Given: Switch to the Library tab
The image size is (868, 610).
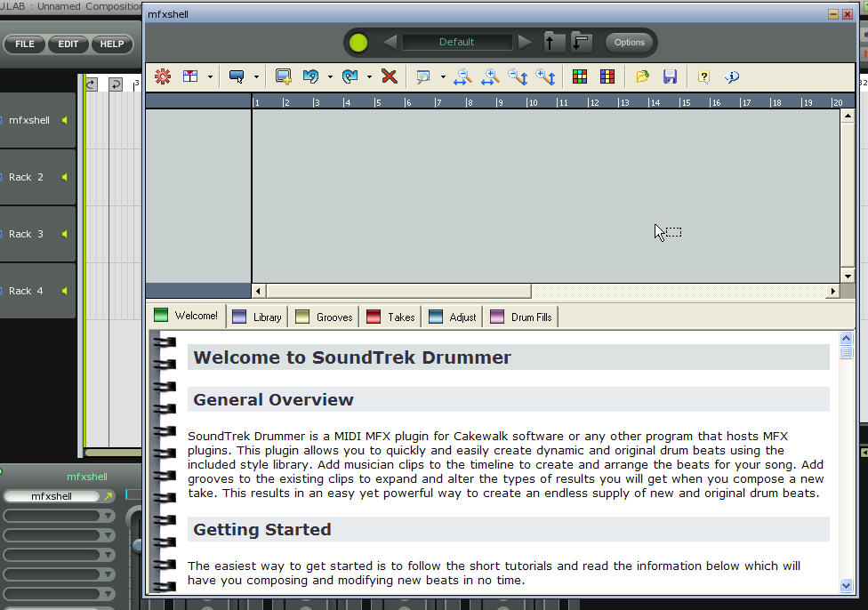Looking at the screenshot, I should pos(257,317).
